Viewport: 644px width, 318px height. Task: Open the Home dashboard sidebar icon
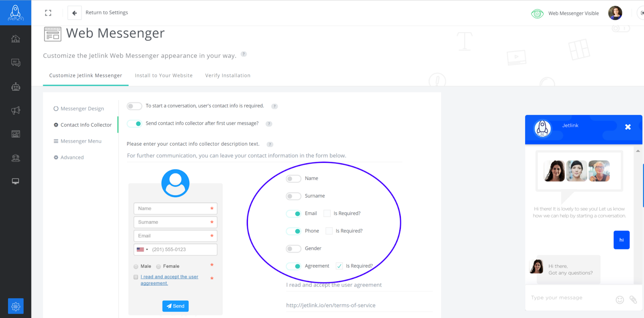pyautogui.click(x=15, y=39)
